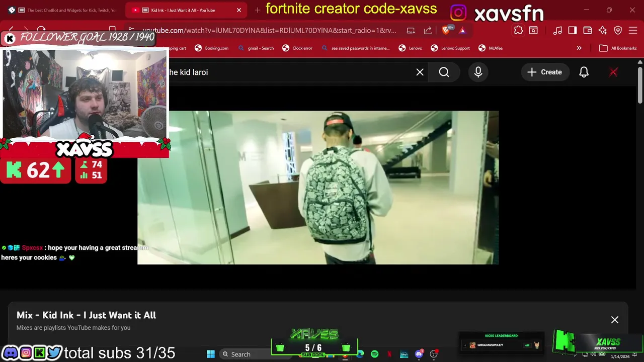Open the Booking.com bookmark

coord(212,48)
